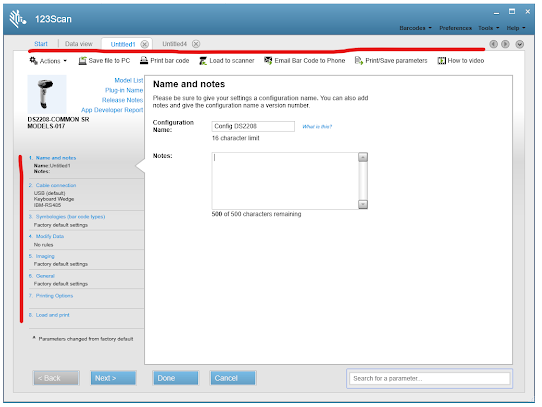
Task: Go to step 3 Symbologies
Action: click(x=70, y=217)
